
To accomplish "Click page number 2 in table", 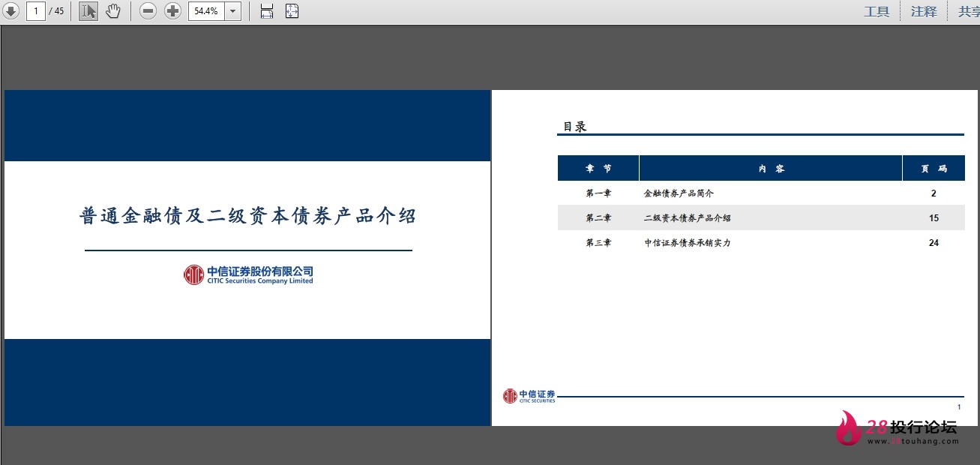I will [934, 193].
